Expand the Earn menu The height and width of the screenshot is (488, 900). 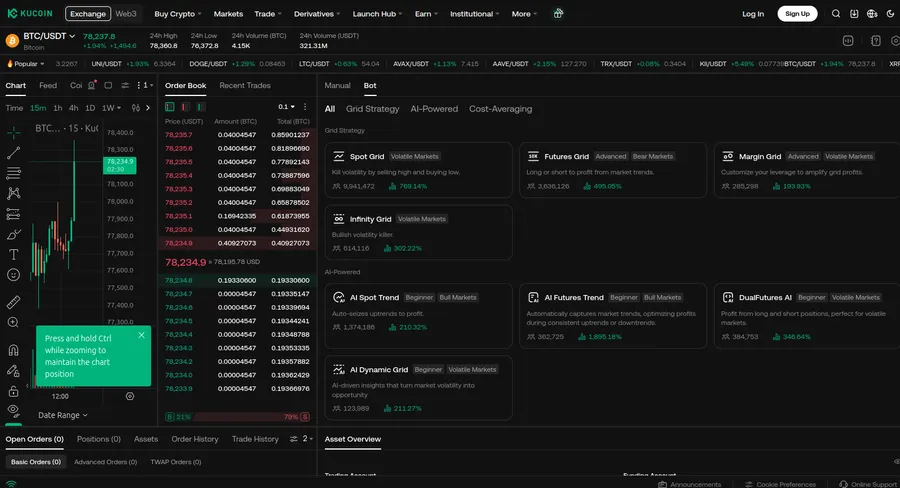pos(426,14)
